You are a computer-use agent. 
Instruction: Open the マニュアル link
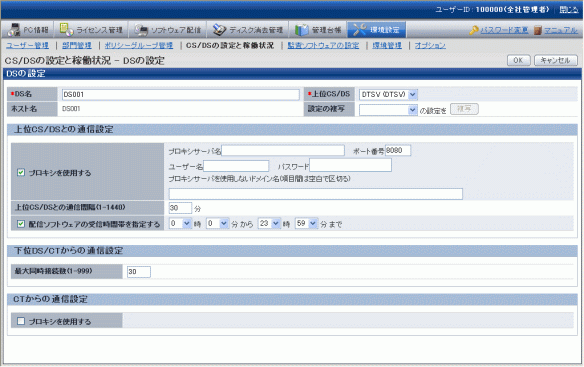click(561, 30)
